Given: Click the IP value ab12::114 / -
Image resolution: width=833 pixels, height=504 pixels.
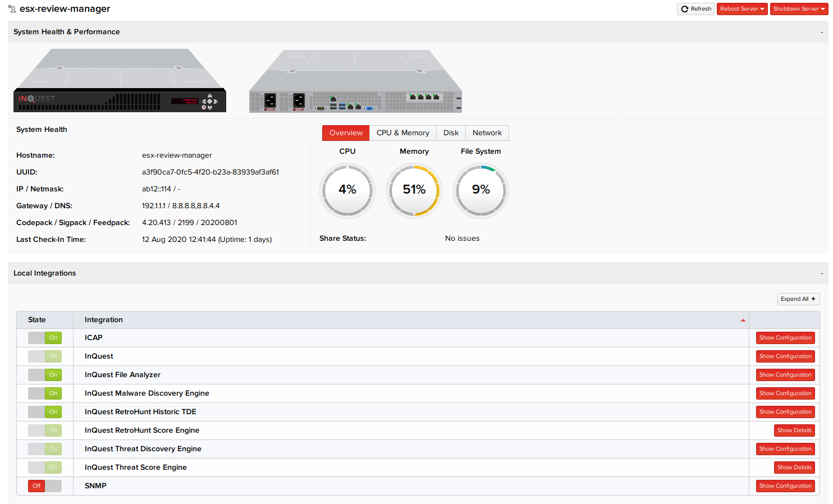Looking at the screenshot, I should click(161, 189).
